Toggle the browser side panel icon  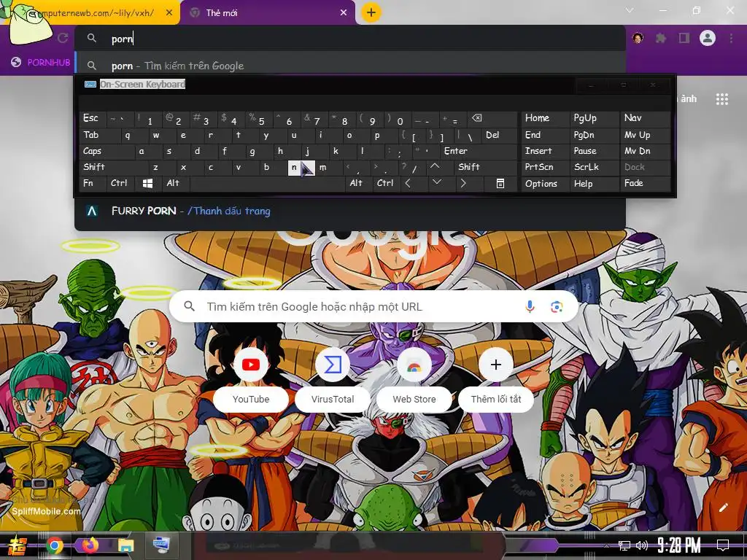point(684,38)
